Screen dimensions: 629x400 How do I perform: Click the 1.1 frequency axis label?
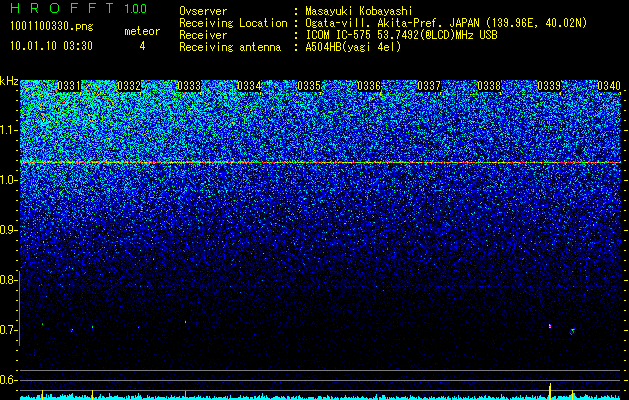(x=7, y=130)
